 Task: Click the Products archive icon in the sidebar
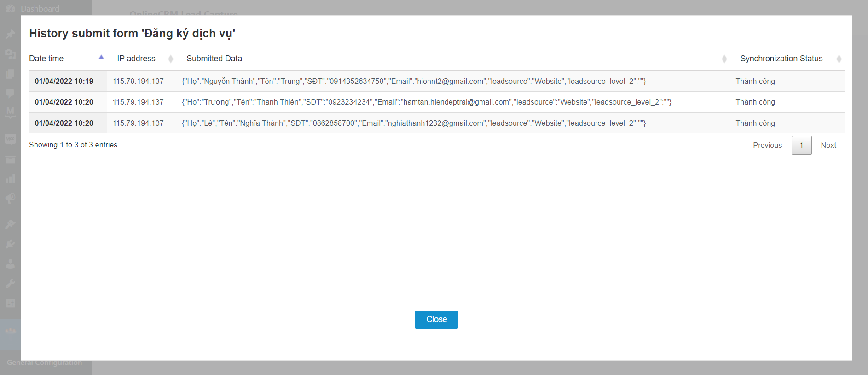tap(10, 159)
